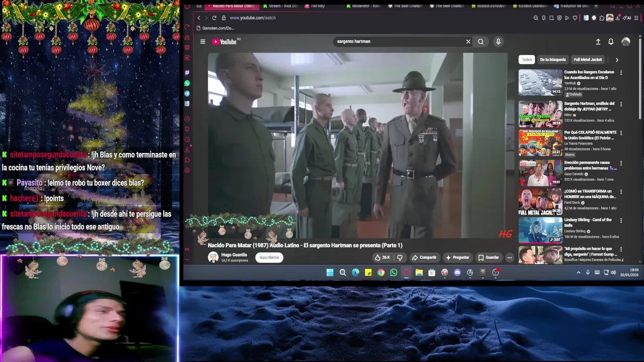Open the 19:59 clock and date
Image resolution: width=644 pixels, height=362 pixels.
[x=629, y=273]
